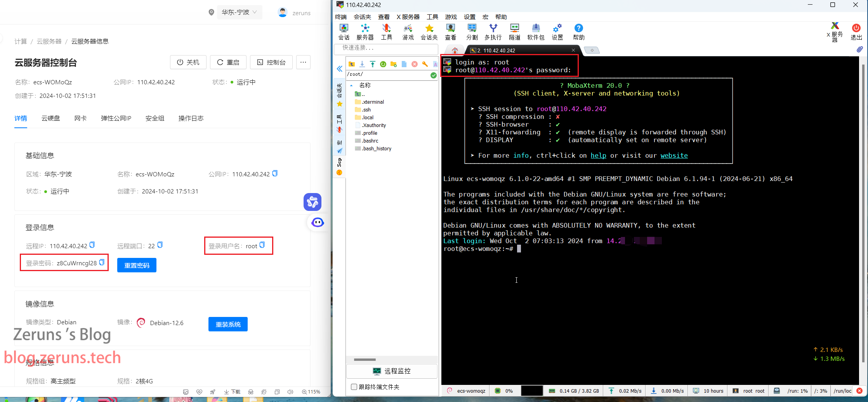Click the 名称 column sort arrow
The height and width of the screenshot is (402, 868).
[351, 85]
